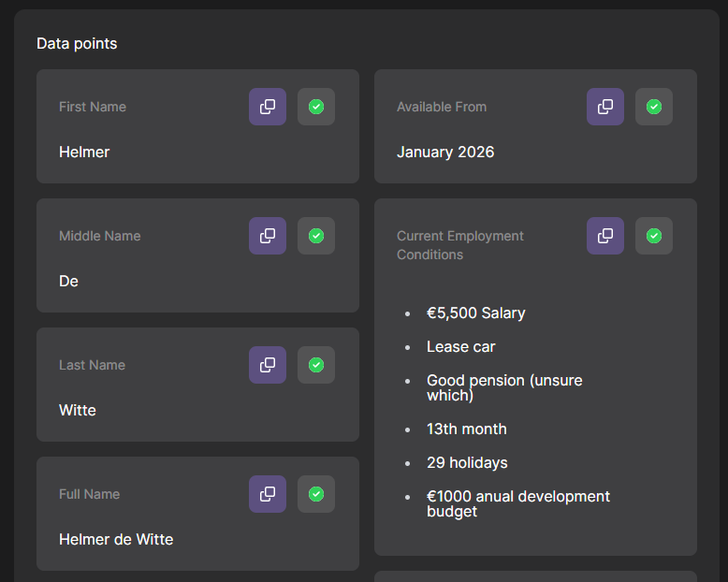Copy the Middle Name value
Viewport: 728px width, 582px height.
tap(268, 236)
